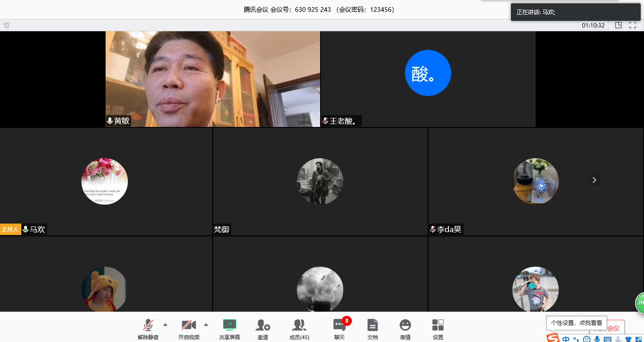
Task: Unmute the microphone (解除静音)
Action: coord(148,325)
